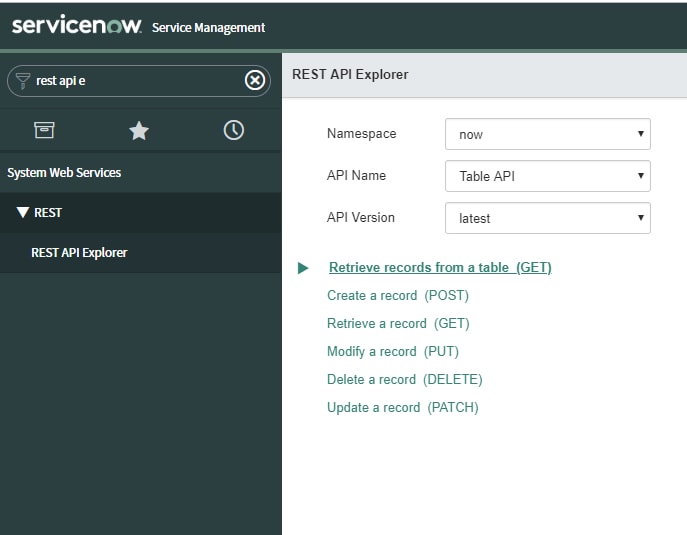The image size is (687, 535).
Task: Select Delete a record (DELETE)
Action: click(x=405, y=379)
